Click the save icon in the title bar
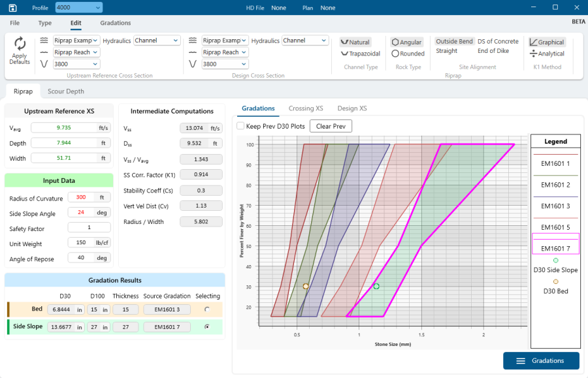The width and height of the screenshot is (588, 378). pyautogui.click(x=12, y=8)
